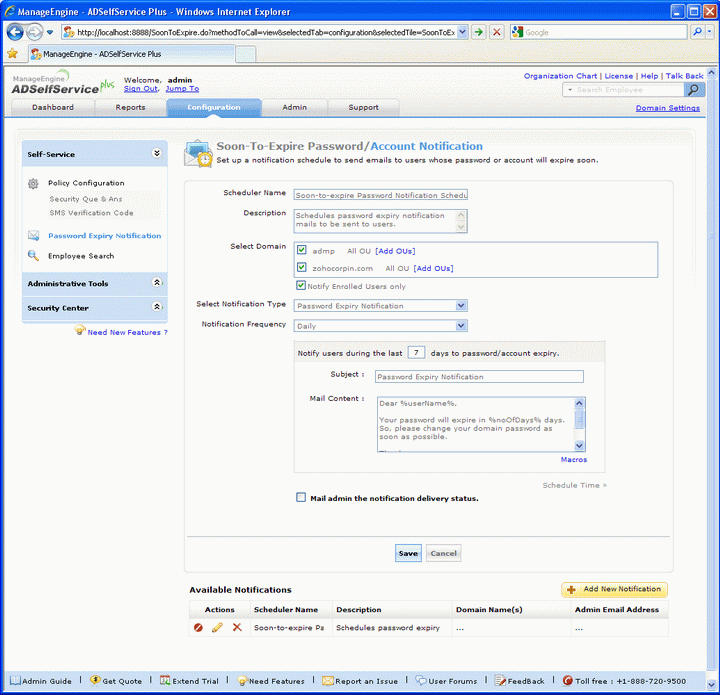Click the Need Features bulb icon in footer
The image size is (720, 695).
pos(242,681)
